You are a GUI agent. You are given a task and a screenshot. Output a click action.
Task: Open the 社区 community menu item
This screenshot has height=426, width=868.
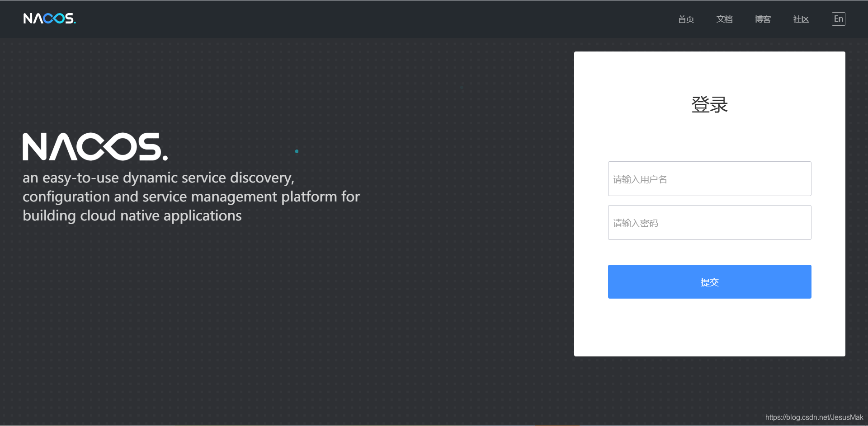pos(801,19)
